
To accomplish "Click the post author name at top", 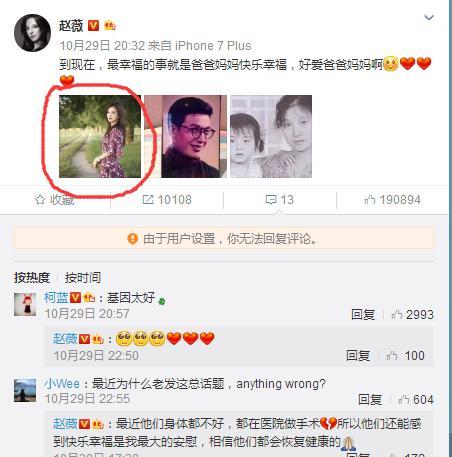I will [71, 26].
